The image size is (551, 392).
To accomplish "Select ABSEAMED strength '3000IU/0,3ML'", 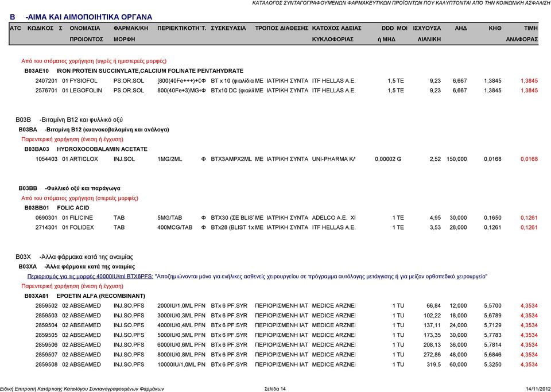I will (174, 316).
